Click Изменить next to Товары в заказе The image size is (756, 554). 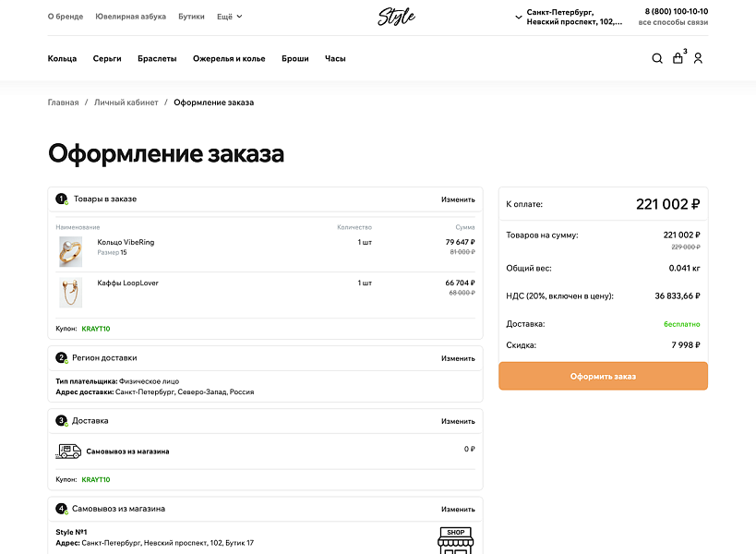point(460,199)
